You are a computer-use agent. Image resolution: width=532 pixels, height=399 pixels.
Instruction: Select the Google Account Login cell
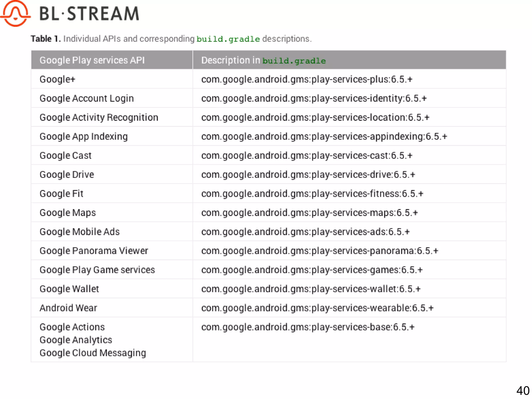(x=87, y=98)
